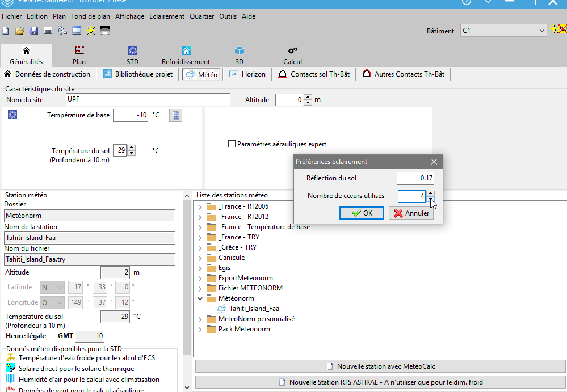Expand the _France - RT2005 folder
The image size is (567, 392).
point(200,207)
